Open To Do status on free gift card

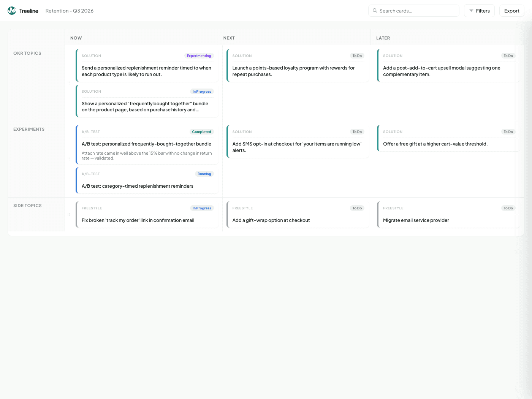point(508,132)
